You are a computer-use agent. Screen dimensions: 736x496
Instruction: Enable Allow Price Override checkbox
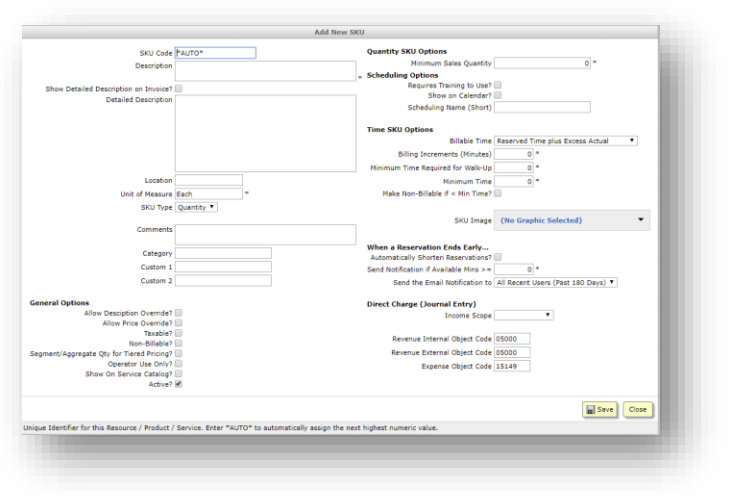pos(179,323)
